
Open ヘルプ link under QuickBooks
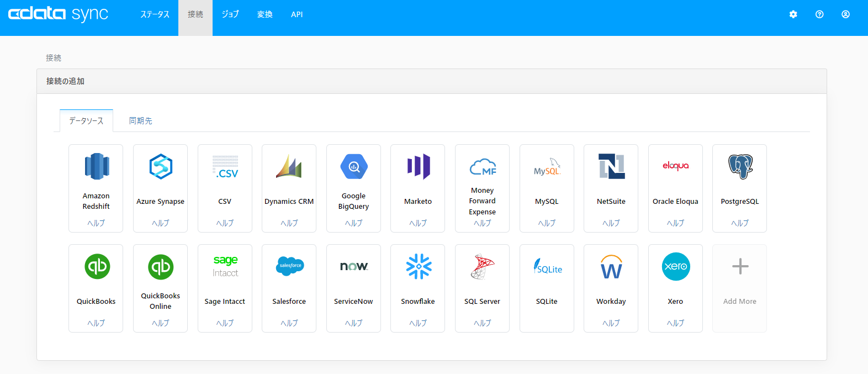[x=96, y=323]
